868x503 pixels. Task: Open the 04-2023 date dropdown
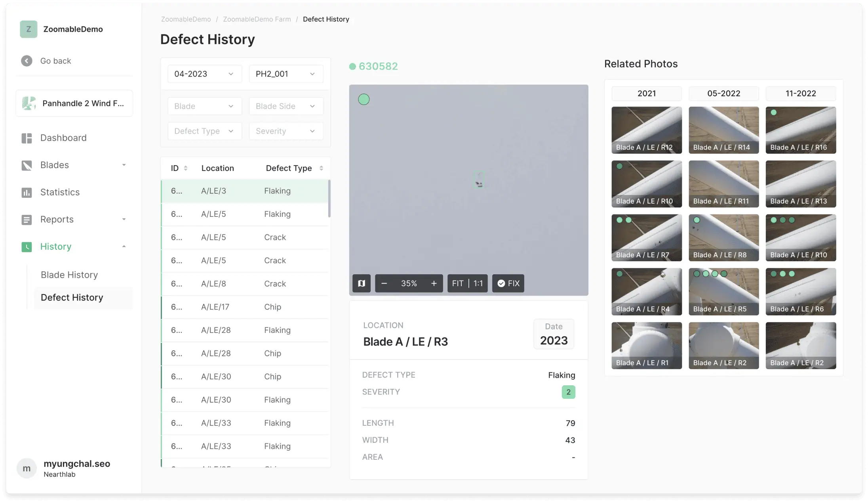[204, 74]
